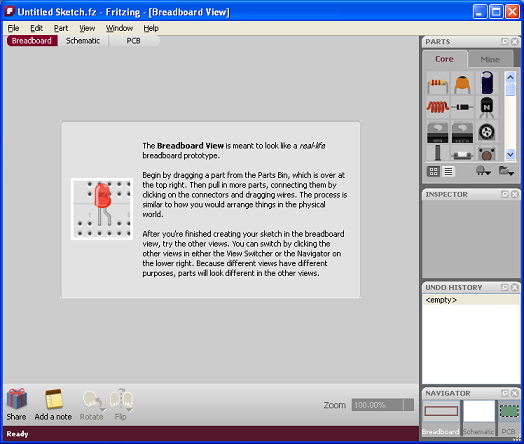Minimize the Fritzing window
The width and height of the screenshot is (524, 444).
click(x=480, y=12)
